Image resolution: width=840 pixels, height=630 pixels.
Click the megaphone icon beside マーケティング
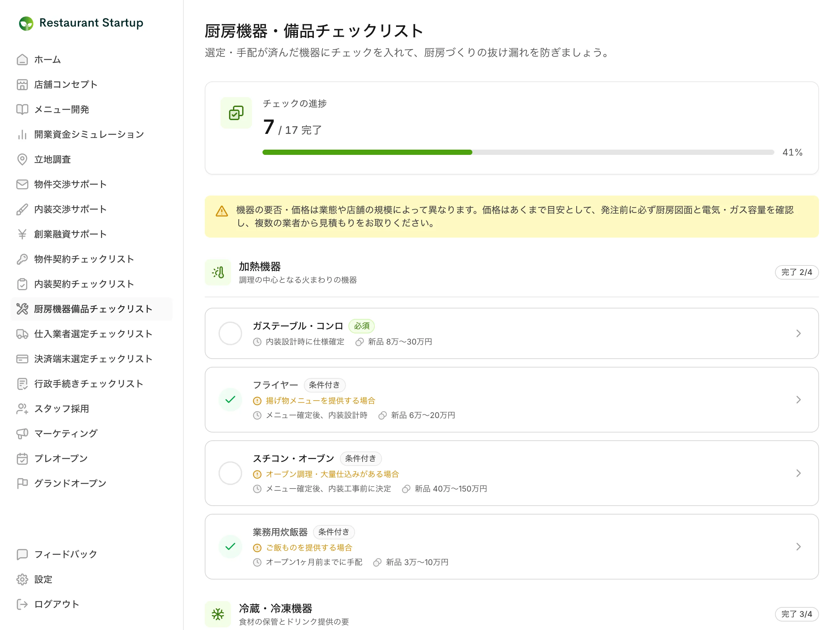click(x=22, y=434)
